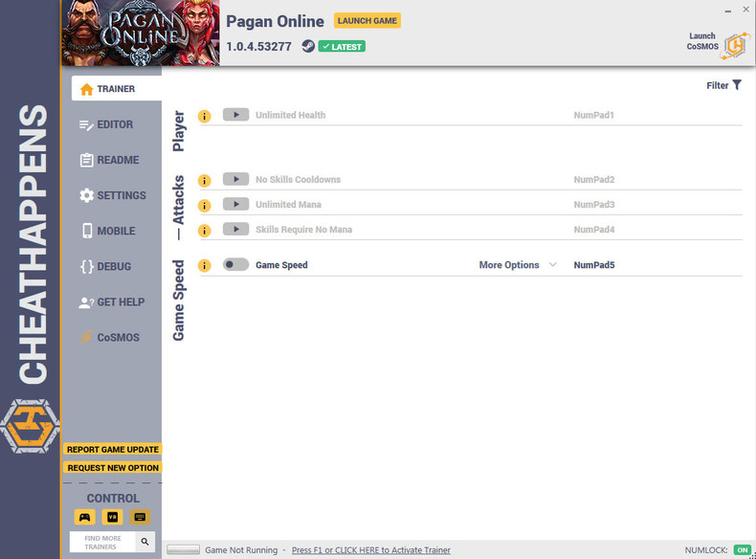
Task: Click the NumPad5 hotkey for Game Speed
Action: [594, 265]
